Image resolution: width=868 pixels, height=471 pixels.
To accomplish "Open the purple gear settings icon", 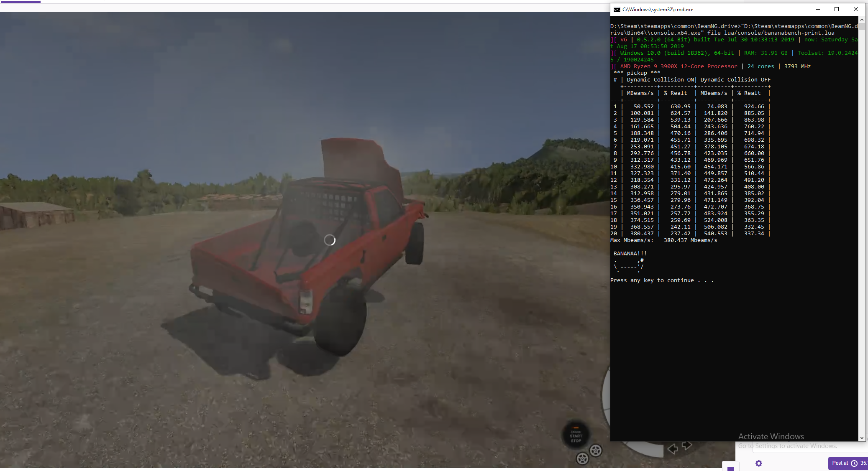I will click(759, 463).
